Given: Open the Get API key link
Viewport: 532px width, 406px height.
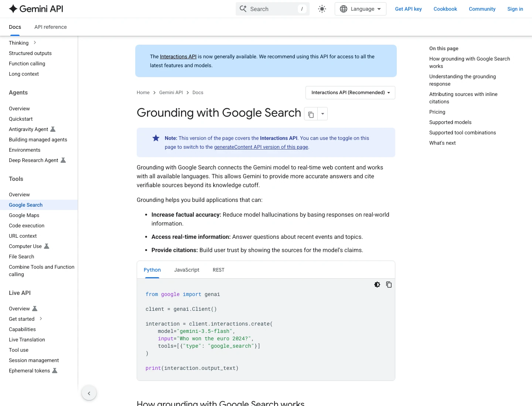Looking at the screenshot, I should click(408, 9).
